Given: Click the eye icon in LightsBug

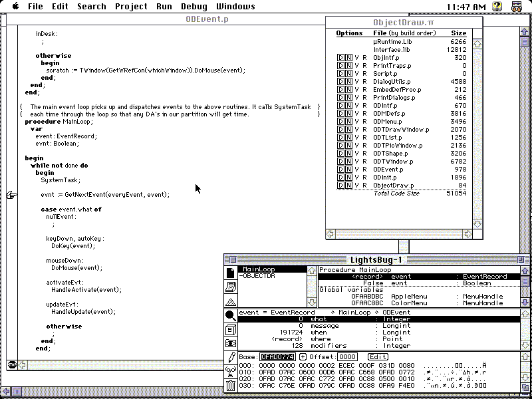Looking at the screenshot, I should (x=230, y=343).
